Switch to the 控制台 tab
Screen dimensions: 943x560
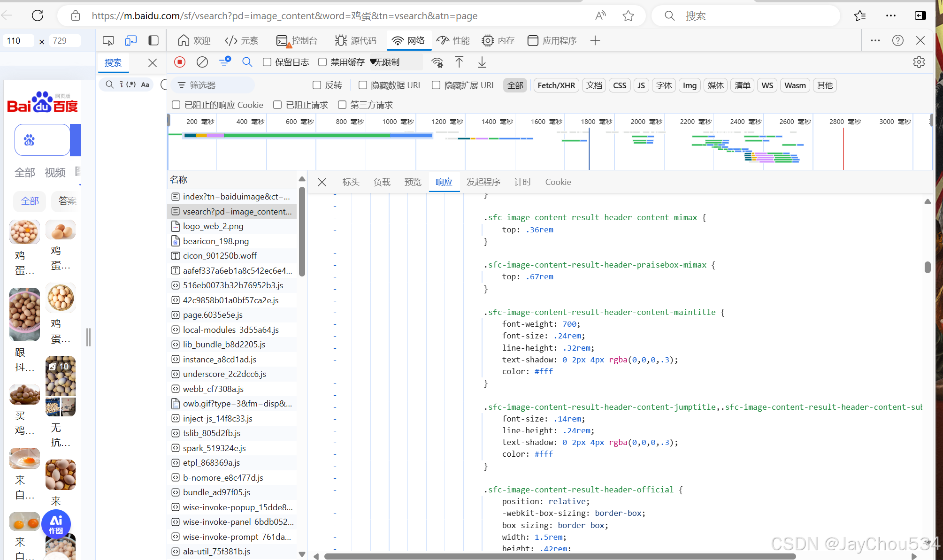coord(297,41)
